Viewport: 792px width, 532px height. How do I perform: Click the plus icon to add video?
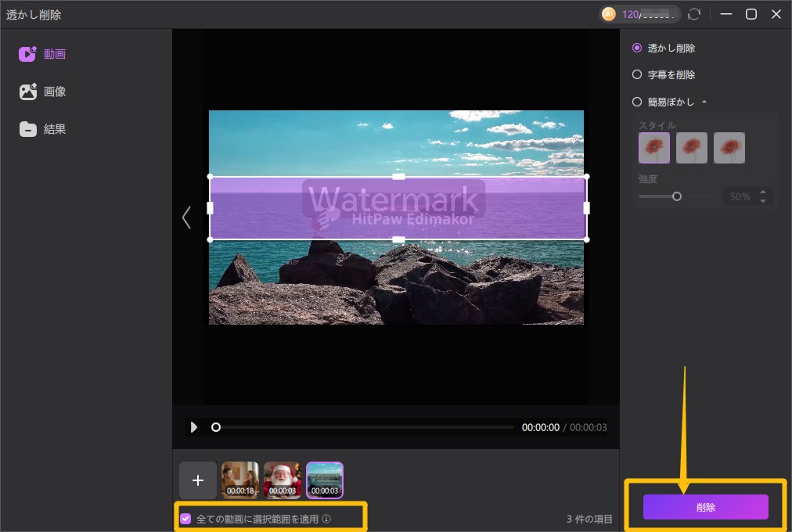[x=198, y=480]
